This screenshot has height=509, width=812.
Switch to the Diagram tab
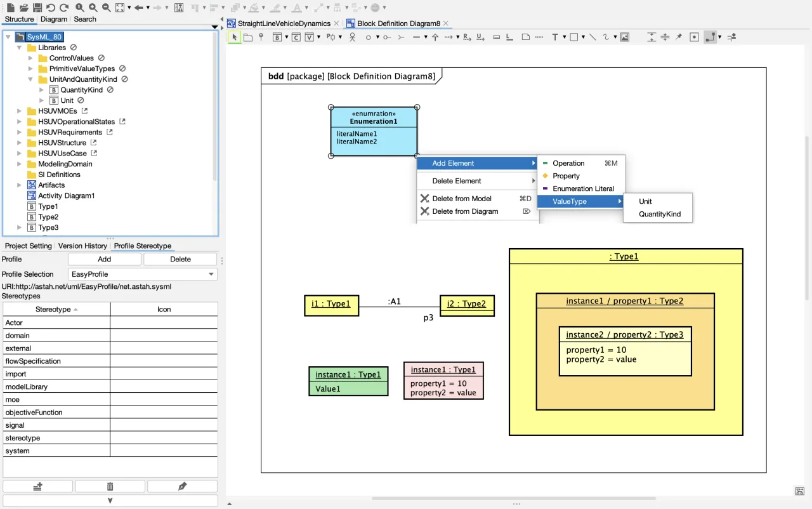tap(54, 19)
